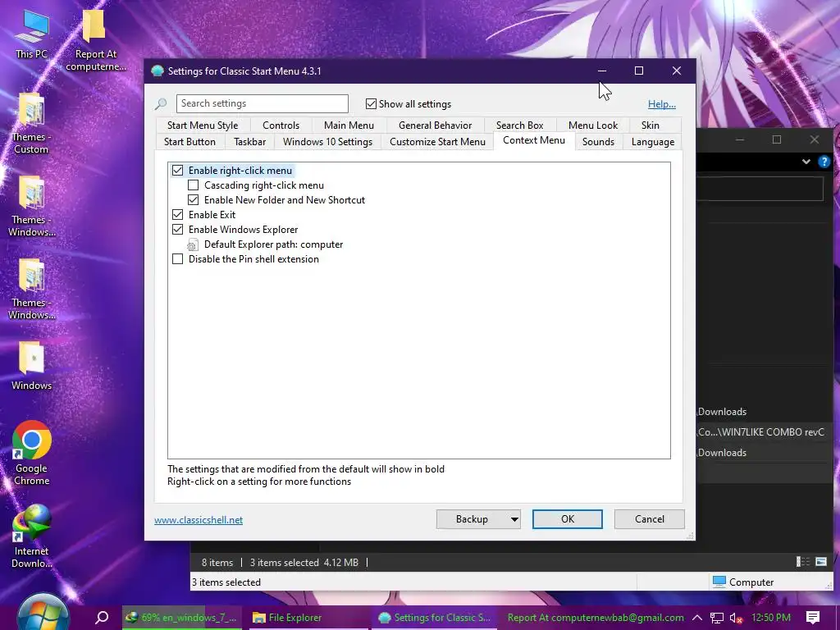Go to Customize Start Menu tab
The image size is (840, 630).
pos(437,142)
